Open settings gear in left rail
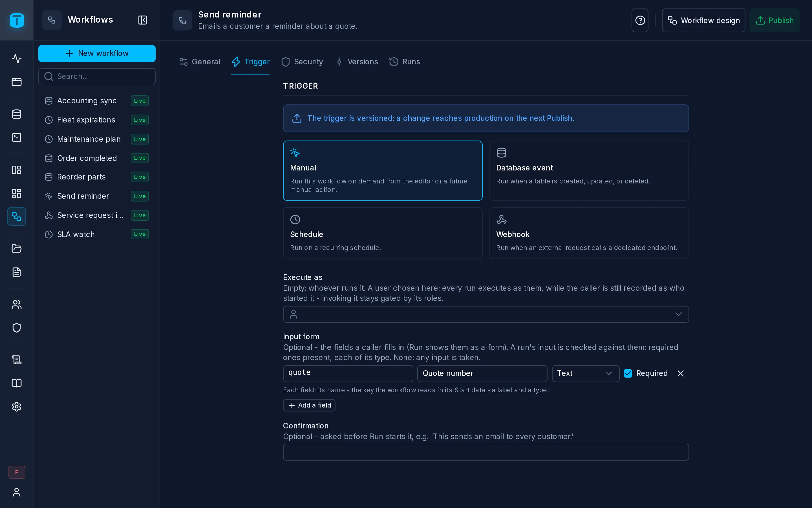 16,406
